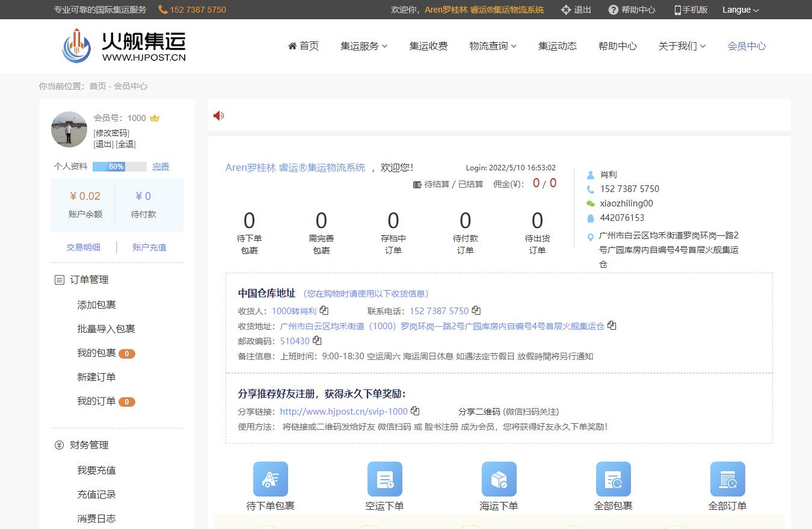Image resolution: width=812 pixels, height=529 pixels.
Task: Open 我要充值 in sidebar
Action: tap(96, 471)
